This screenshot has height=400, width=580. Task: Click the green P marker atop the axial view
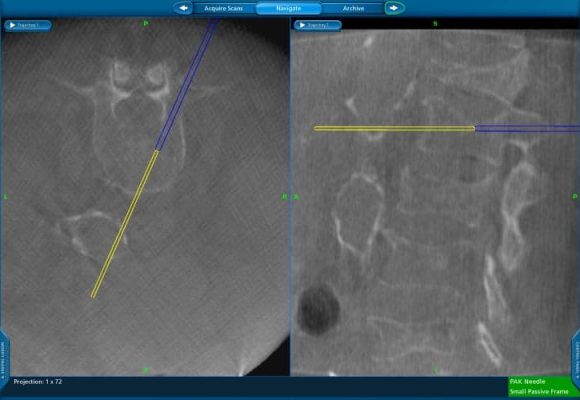(x=146, y=23)
